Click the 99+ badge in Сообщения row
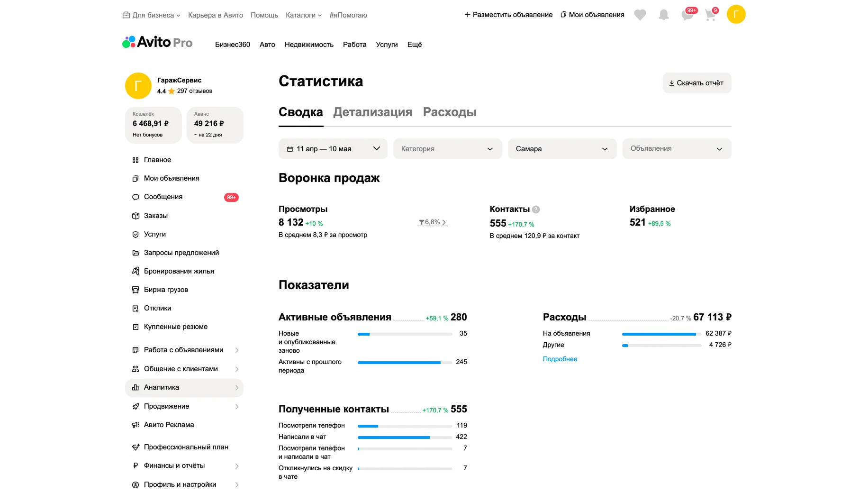This screenshot has height=493, width=868. coord(231,197)
